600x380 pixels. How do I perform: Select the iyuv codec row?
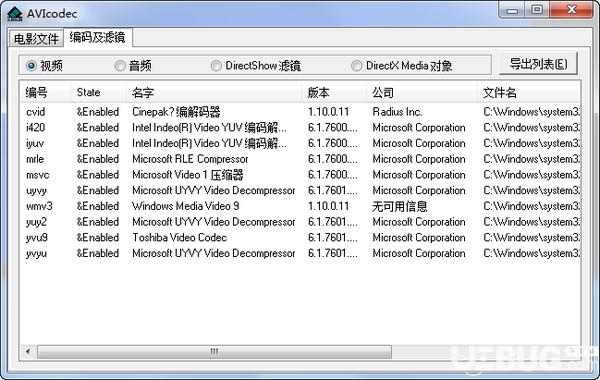point(300,143)
